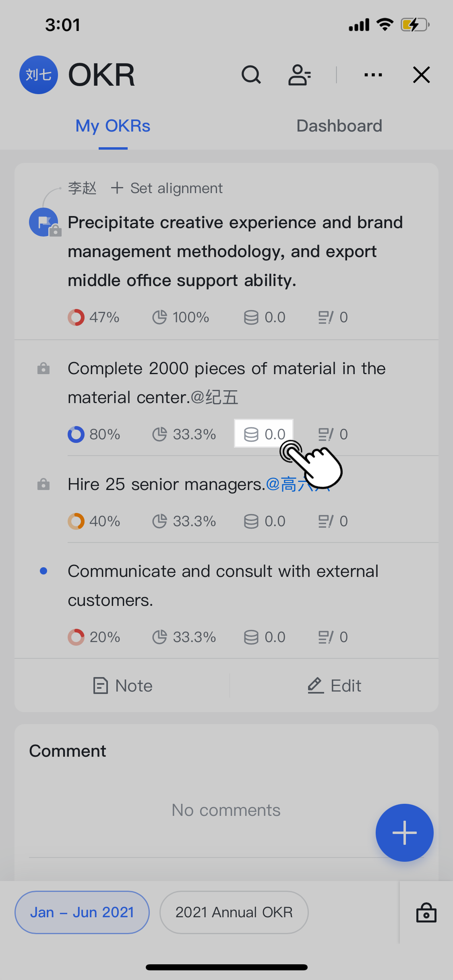Tap the Note icon below the key results

tap(101, 685)
